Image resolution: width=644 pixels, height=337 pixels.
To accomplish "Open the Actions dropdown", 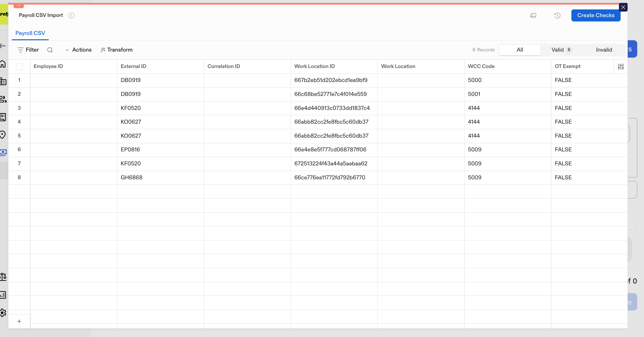I will (x=78, y=50).
